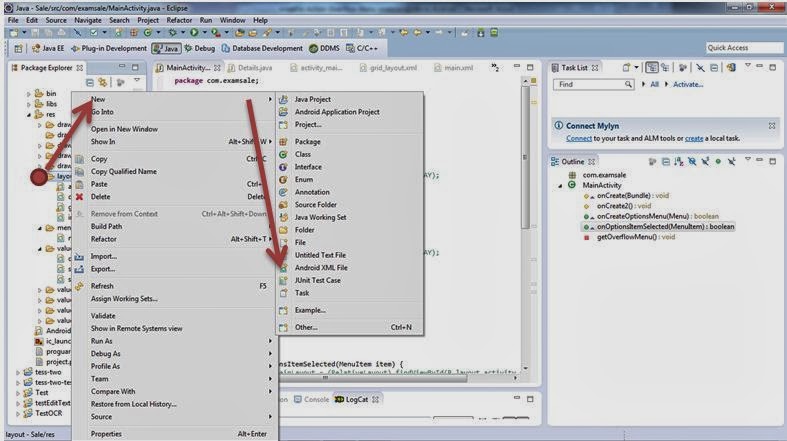787x441 pixels.
Task: Click Collapse All in Package Explorer toolbar
Action: (x=90, y=82)
